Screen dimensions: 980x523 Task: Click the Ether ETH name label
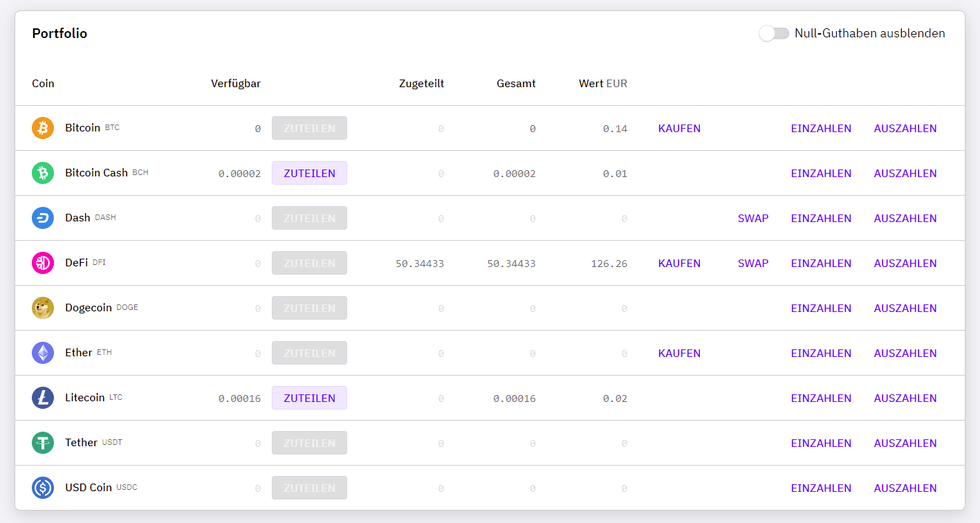(89, 353)
